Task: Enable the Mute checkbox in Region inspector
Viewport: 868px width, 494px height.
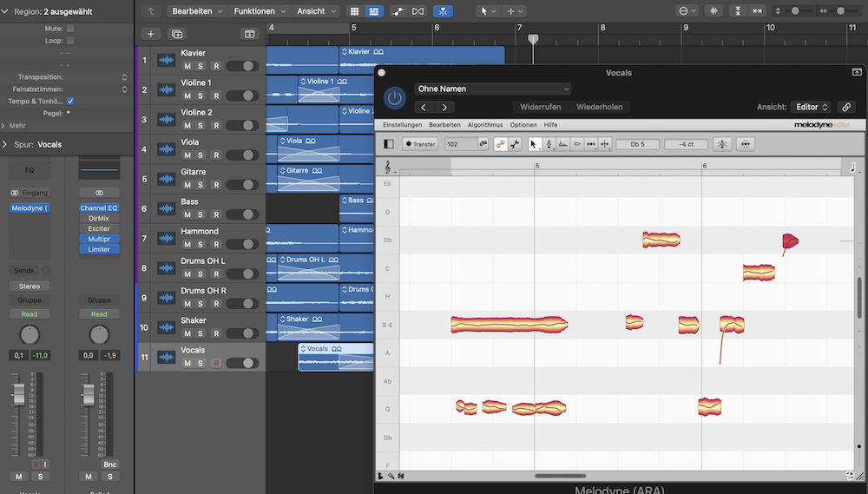Action: click(70, 29)
